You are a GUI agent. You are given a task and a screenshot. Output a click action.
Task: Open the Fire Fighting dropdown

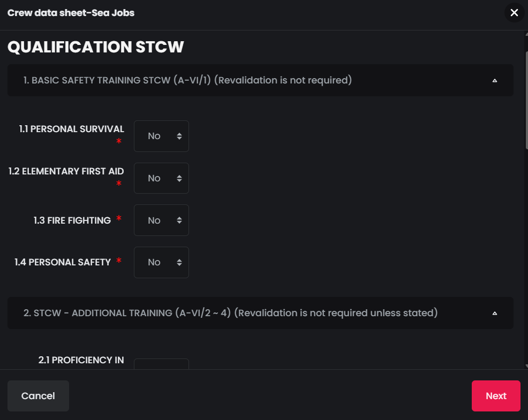coord(161,220)
